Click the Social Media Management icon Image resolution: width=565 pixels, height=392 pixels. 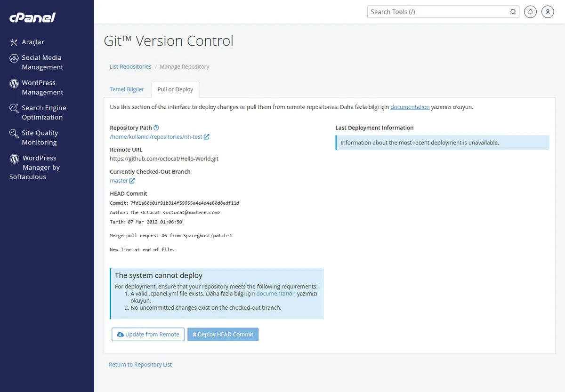pos(14,58)
